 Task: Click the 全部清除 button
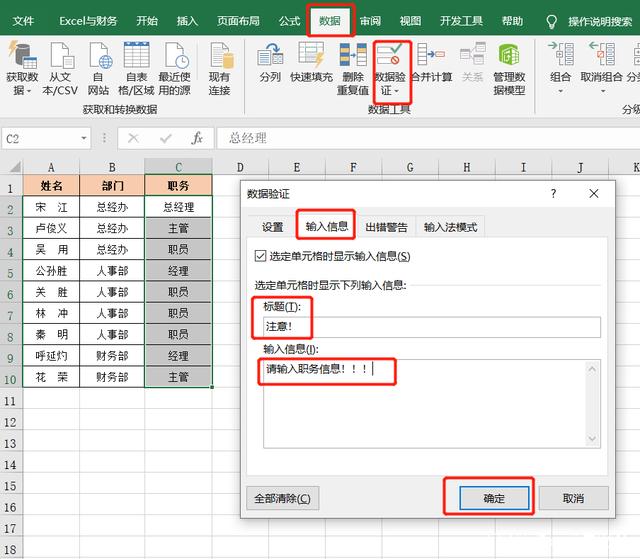pos(282,498)
